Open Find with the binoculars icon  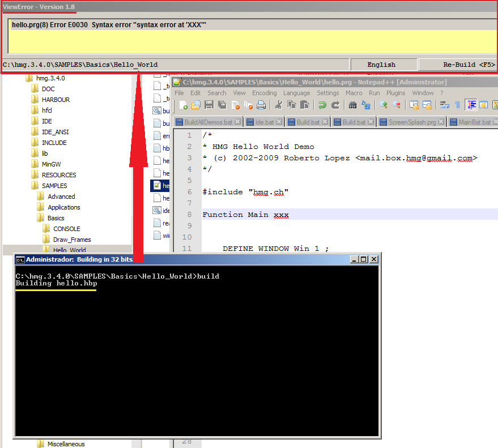(x=352, y=105)
